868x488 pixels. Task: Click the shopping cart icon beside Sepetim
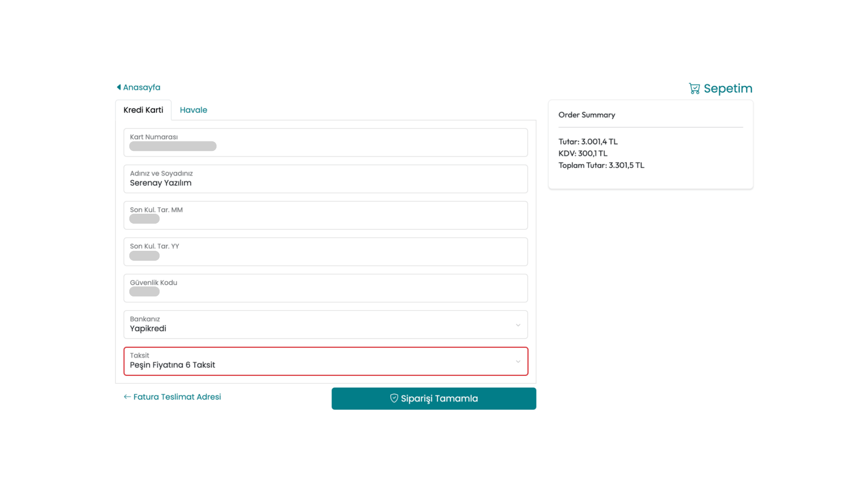pyautogui.click(x=694, y=89)
